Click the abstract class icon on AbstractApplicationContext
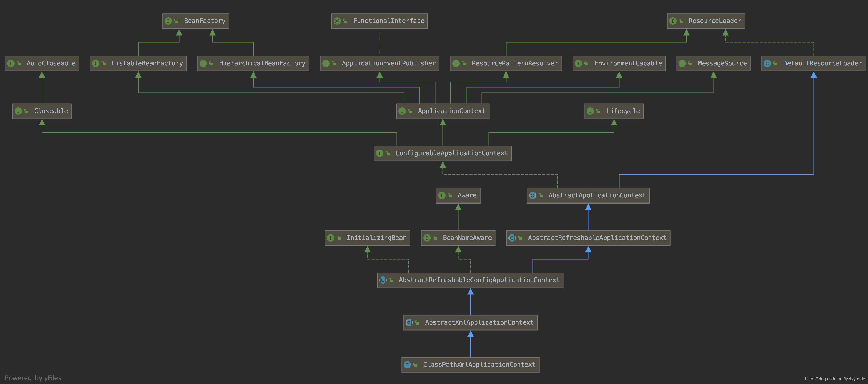The width and height of the screenshot is (868, 384). point(532,196)
